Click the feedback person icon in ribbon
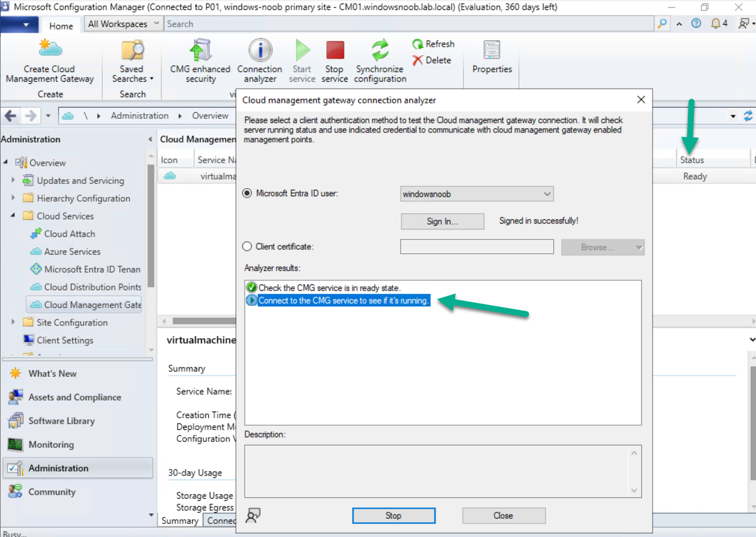 coord(744,24)
